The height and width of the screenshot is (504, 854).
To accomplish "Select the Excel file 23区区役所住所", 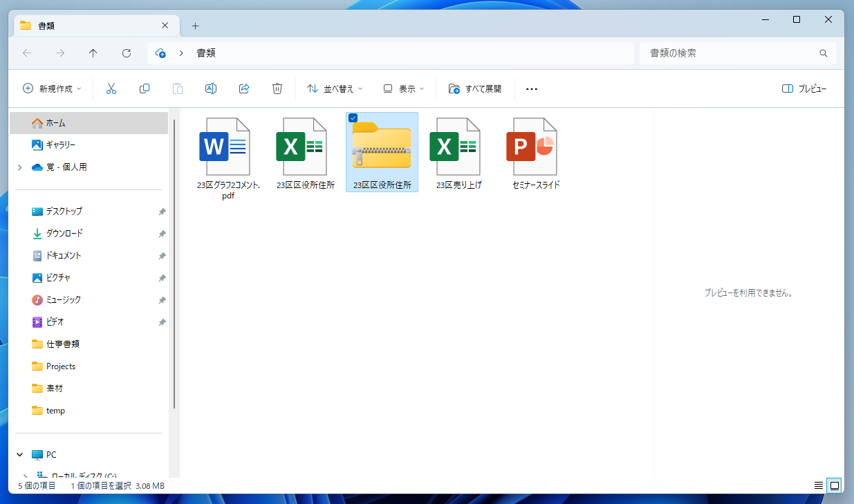I will pyautogui.click(x=305, y=153).
